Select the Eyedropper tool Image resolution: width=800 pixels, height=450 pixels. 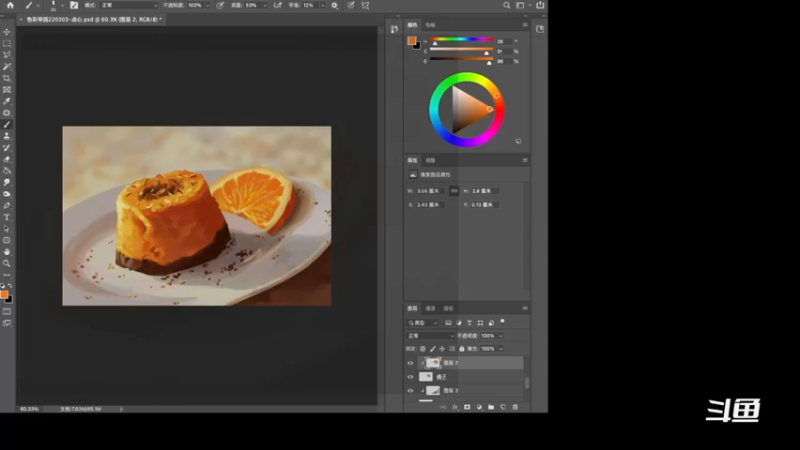(x=7, y=101)
